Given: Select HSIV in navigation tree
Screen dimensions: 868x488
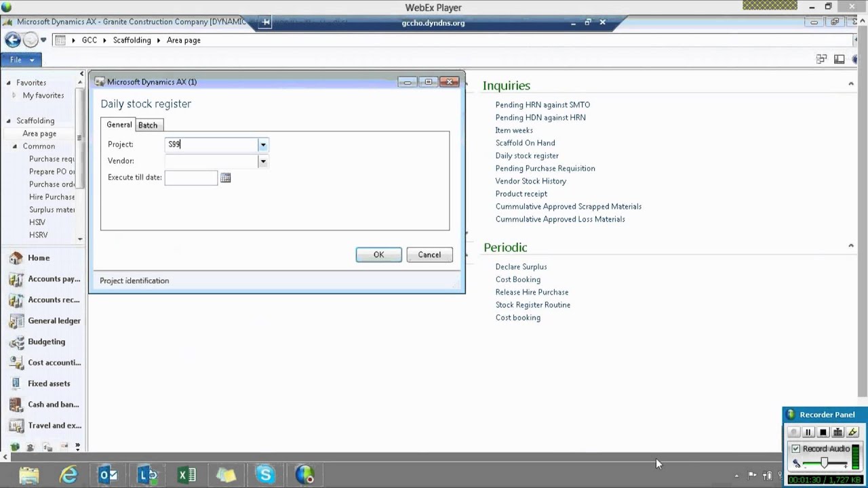Looking at the screenshot, I should [37, 222].
